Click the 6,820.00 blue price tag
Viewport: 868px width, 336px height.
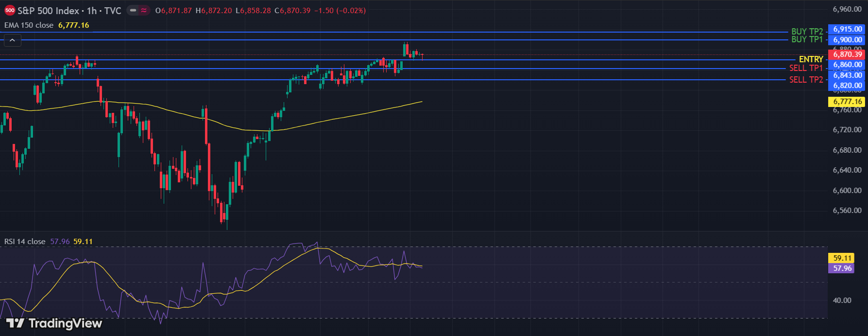(847, 86)
